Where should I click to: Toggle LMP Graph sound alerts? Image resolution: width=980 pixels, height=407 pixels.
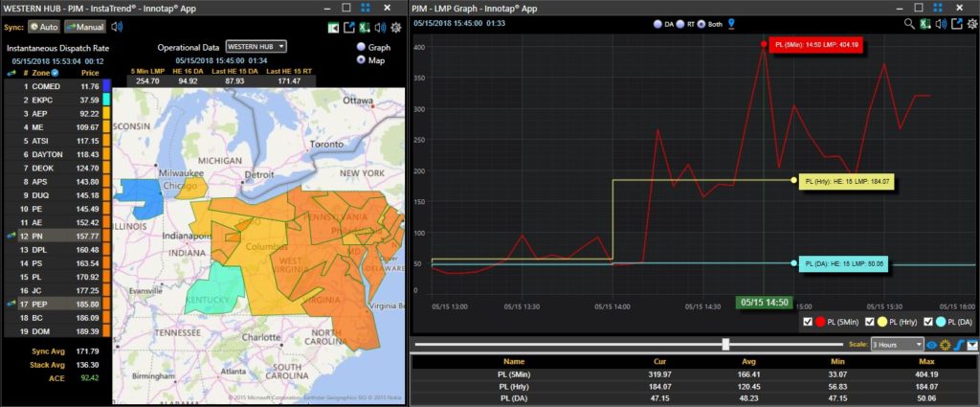942,24
